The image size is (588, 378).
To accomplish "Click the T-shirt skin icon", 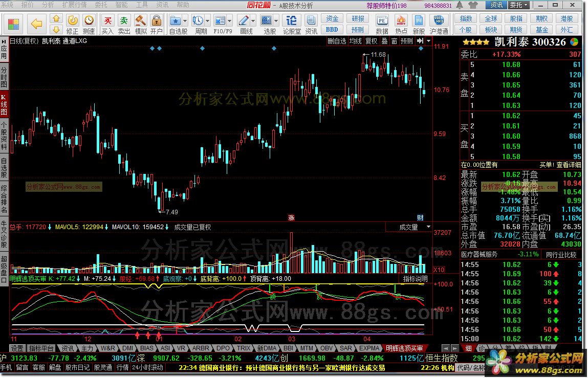I will 473,5.
